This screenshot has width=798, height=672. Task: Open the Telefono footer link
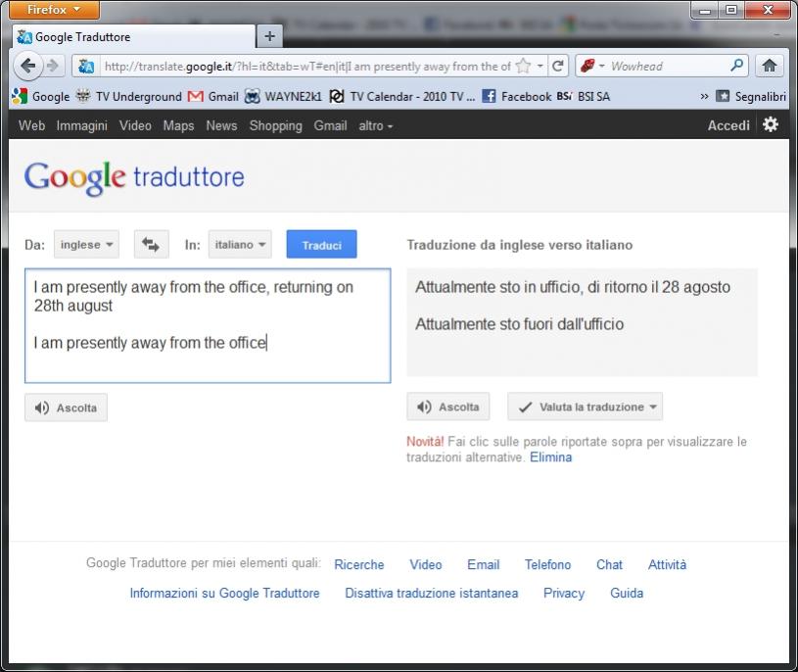click(548, 564)
